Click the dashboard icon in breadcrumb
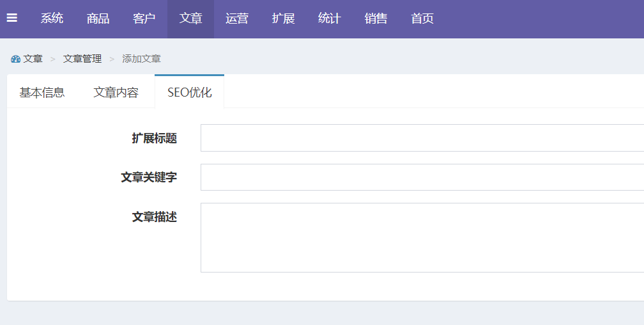The image size is (644, 325). tap(15, 59)
